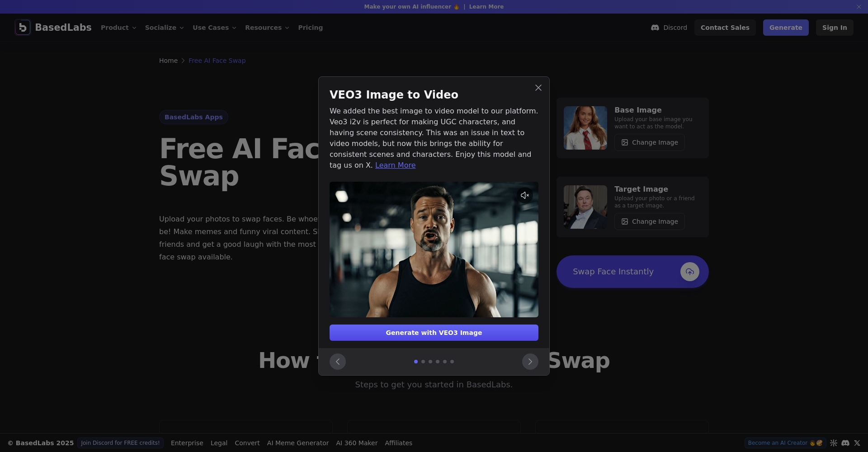Click Join Discord for FREE credits badge
The height and width of the screenshot is (452, 868).
pyautogui.click(x=120, y=443)
